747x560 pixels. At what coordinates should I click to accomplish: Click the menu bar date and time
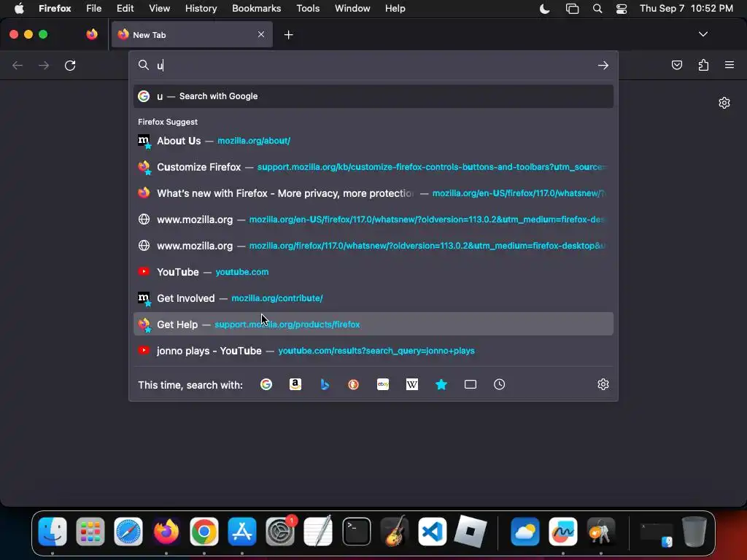pos(686,9)
